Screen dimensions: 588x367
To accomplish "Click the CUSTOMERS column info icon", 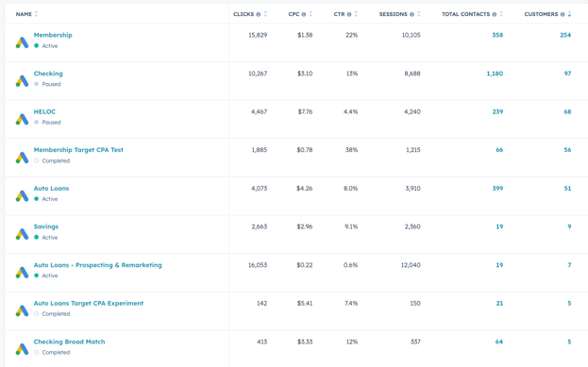I will point(563,14).
